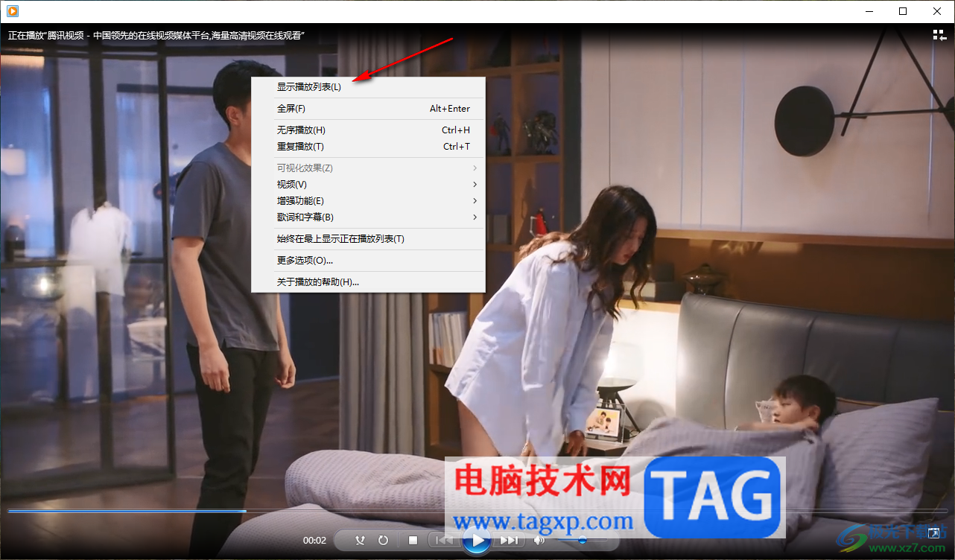
Task: Toggle 始终在最上显示正在播放列表(T)
Action: (368, 239)
